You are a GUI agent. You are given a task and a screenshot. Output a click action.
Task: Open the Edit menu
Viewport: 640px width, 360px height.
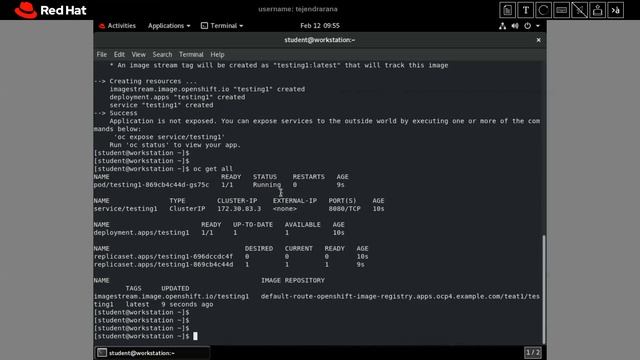click(x=119, y=54)
